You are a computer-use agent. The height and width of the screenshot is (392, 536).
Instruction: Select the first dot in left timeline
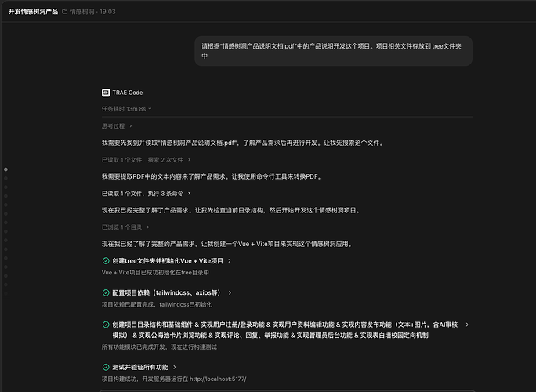[x=5, y=169]
